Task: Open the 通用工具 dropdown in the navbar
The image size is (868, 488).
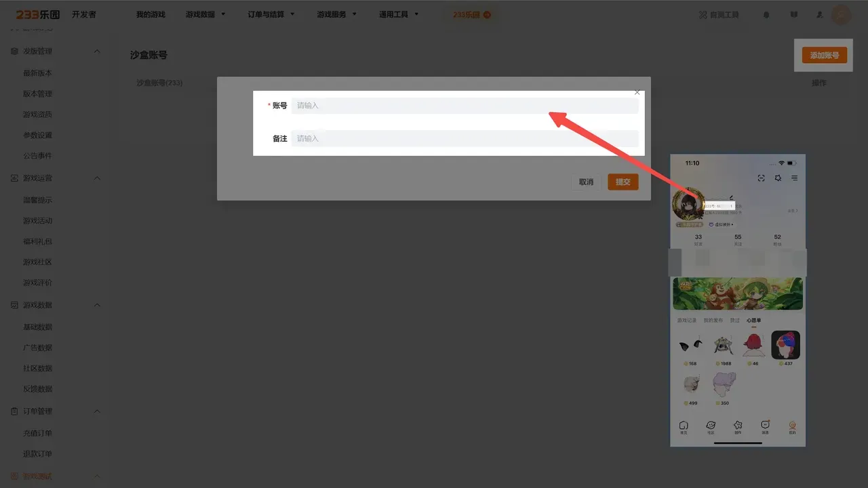Action: 399,14
